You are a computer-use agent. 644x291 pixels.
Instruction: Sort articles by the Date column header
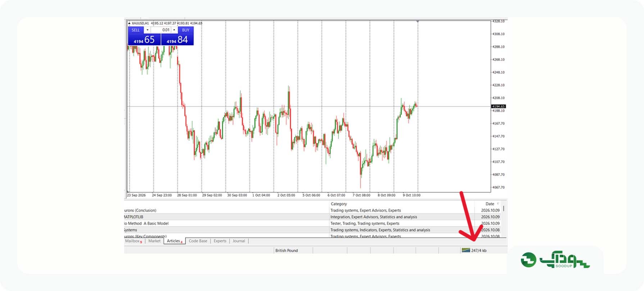(490, 204)
